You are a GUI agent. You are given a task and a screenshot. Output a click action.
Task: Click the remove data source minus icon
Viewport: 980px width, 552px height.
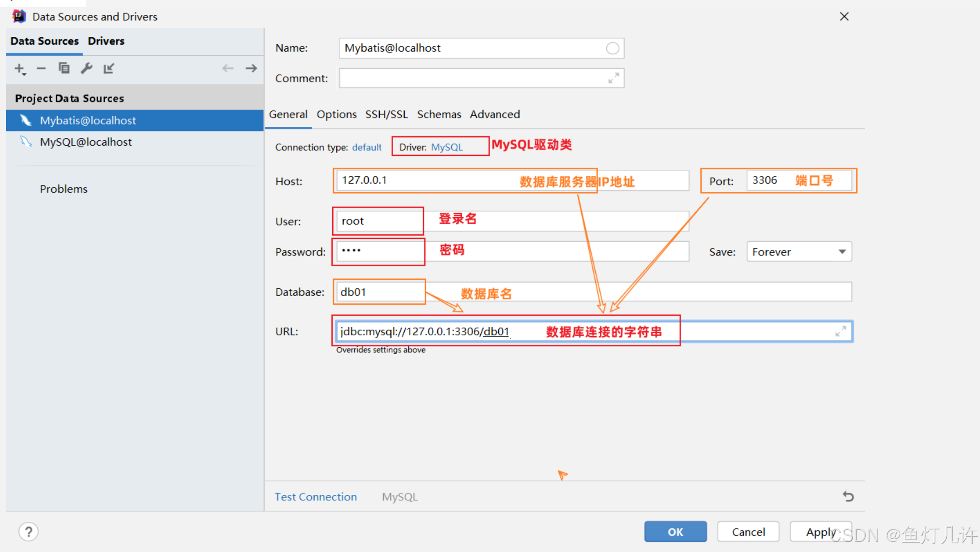(x=41, y=69)
